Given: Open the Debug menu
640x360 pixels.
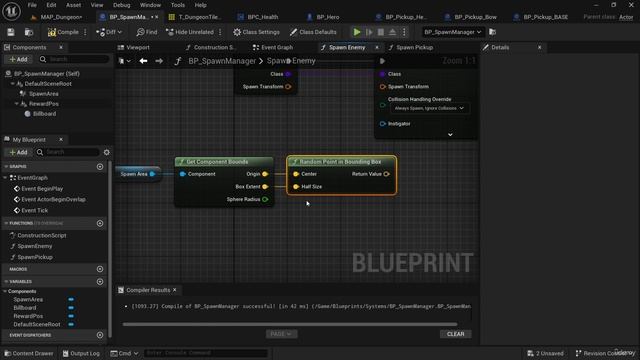Looking at the screenshot, I should (x=121, y=5).
